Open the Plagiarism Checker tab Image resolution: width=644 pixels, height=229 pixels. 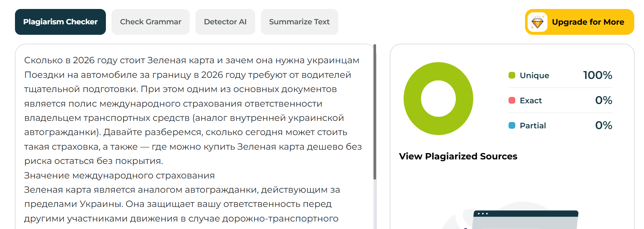click(60, 22)
